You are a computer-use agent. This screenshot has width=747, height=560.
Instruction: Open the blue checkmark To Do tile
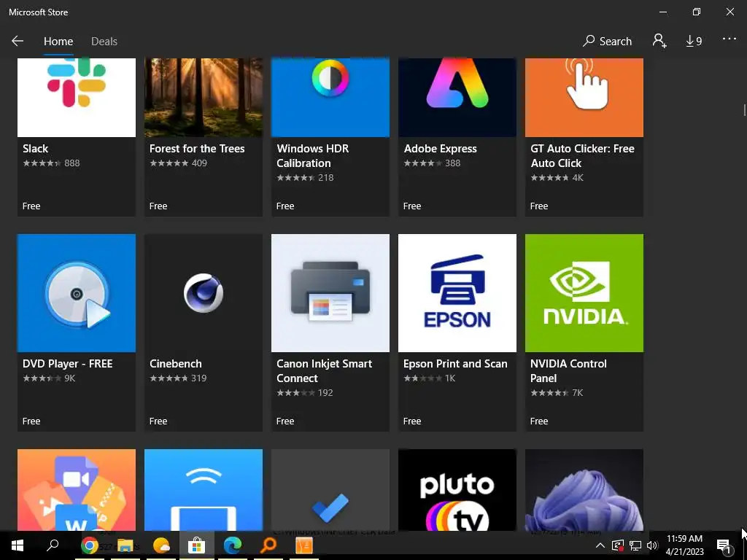point(330,489)
